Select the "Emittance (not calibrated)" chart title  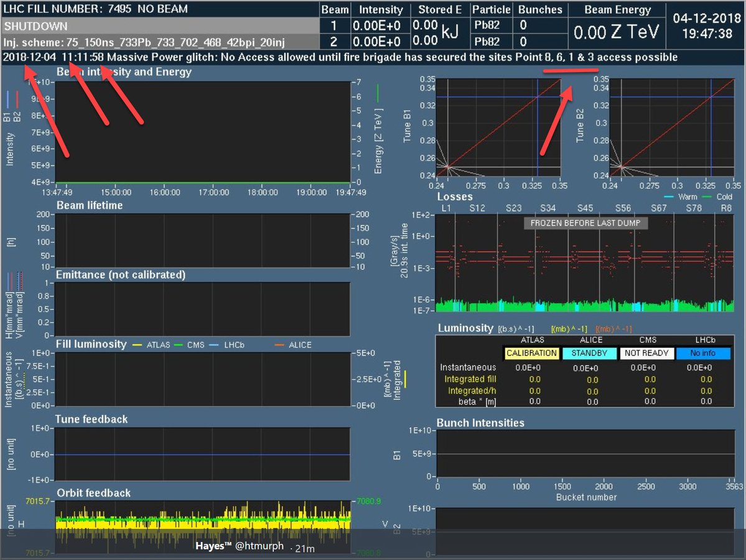pyautogui.click(x=121, y=275)
